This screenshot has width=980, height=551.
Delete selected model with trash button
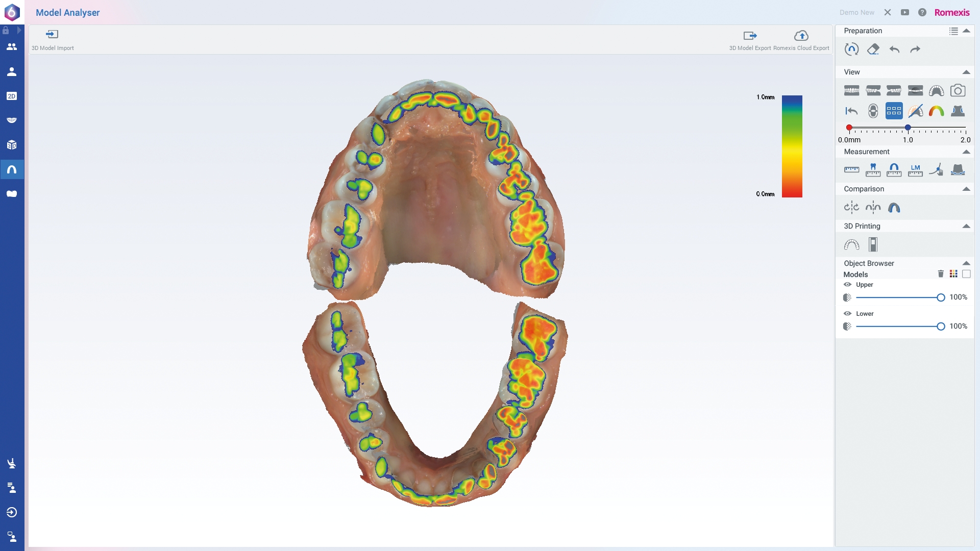(941, 274)
